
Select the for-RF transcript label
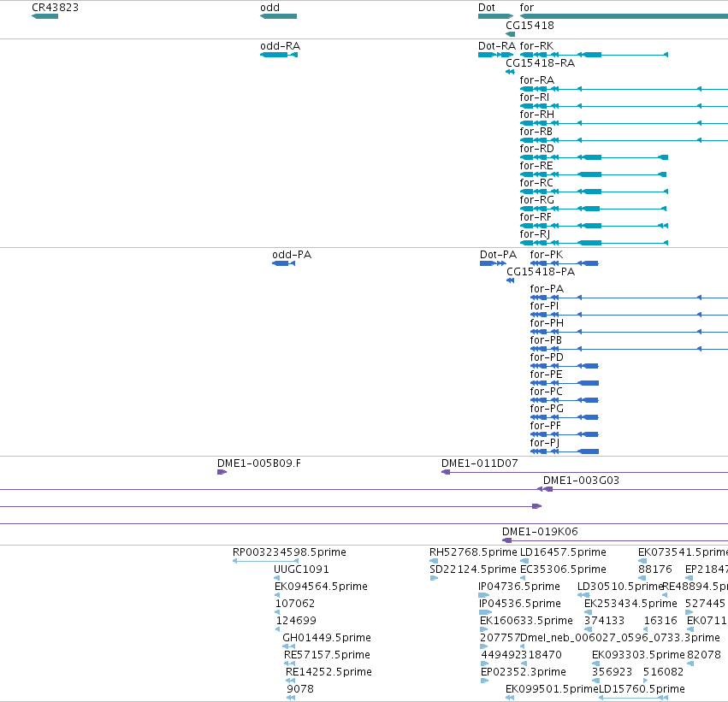[536, 217]
